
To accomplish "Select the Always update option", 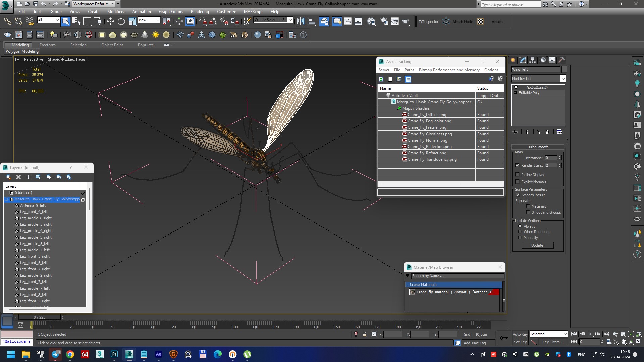I will [x=520, y=226].
